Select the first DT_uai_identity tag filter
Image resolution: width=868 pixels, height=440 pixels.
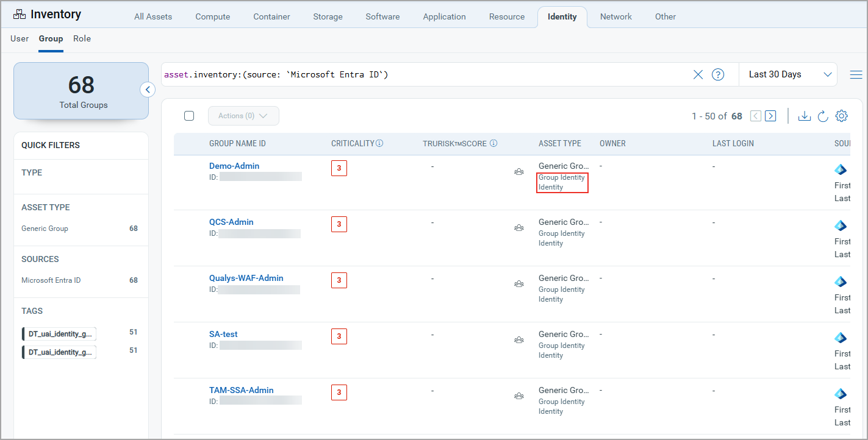[x=60, y=333]
